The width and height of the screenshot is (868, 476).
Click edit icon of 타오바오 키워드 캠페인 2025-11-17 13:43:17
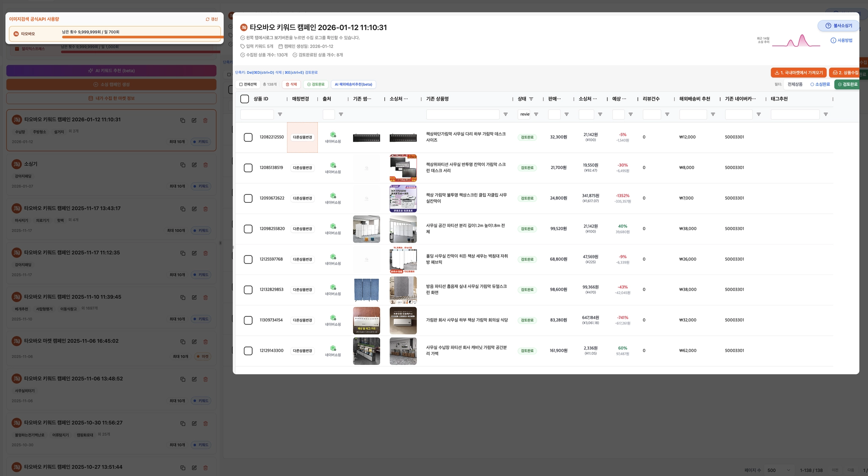(194, 209)
